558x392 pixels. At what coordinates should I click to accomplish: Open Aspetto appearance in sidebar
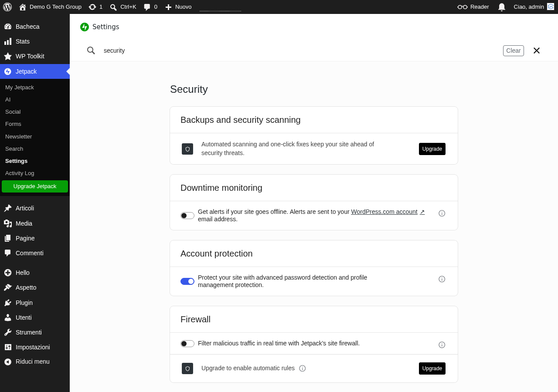(35, 287)
